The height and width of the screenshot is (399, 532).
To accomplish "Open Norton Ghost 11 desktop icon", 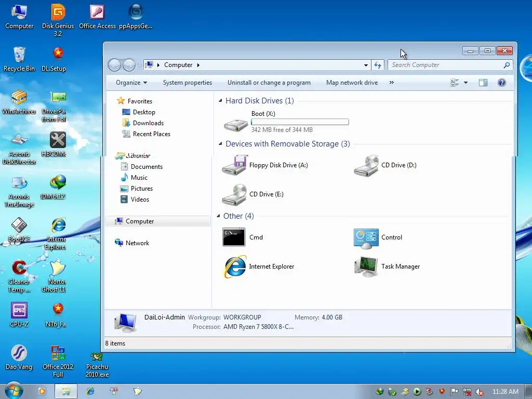I will [54, 276].
